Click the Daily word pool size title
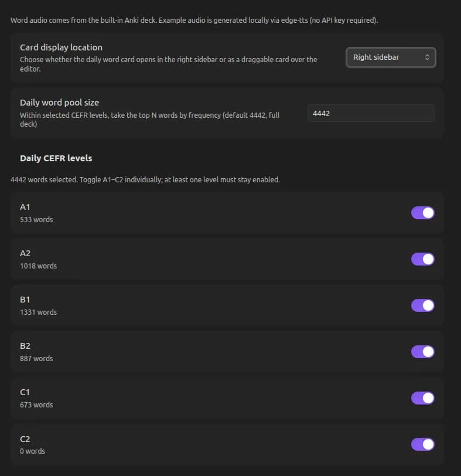This screenshot has width=461, height=476. 59,103
